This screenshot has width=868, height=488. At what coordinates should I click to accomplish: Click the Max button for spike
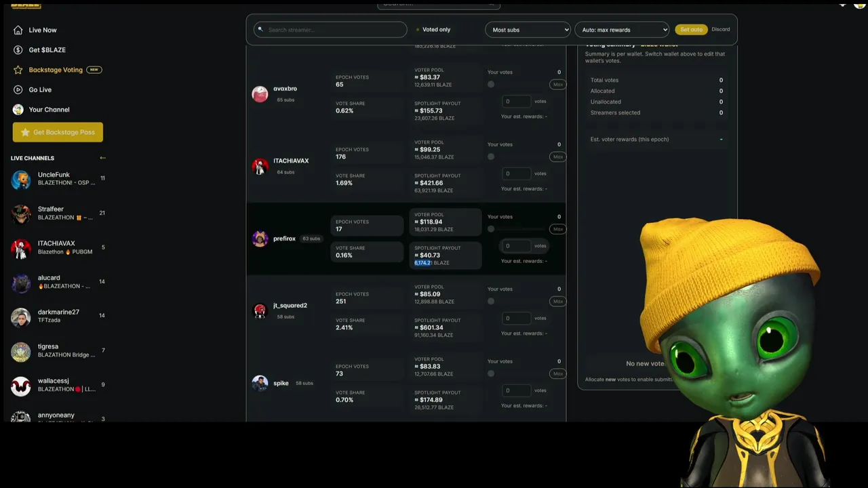558,373
